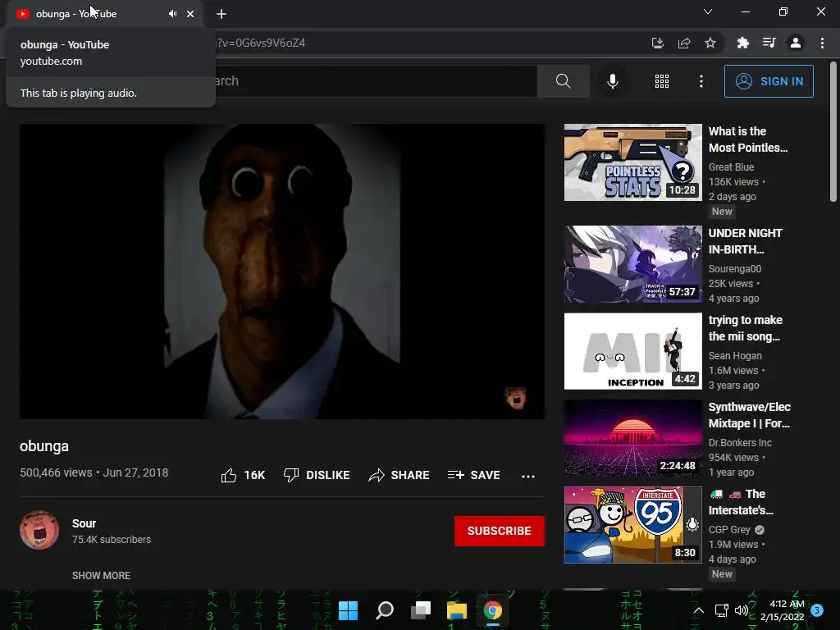Open the Sour channel avatar
This screenshot has height=630, width=840.
(39, 531)
